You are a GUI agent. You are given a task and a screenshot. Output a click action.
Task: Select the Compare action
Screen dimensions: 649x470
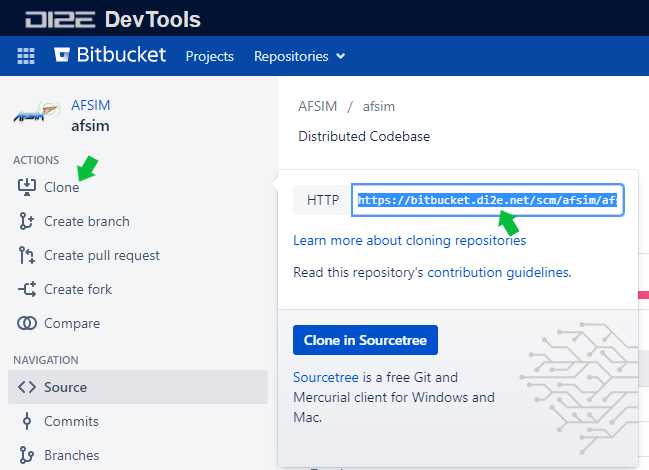point(72,323)
